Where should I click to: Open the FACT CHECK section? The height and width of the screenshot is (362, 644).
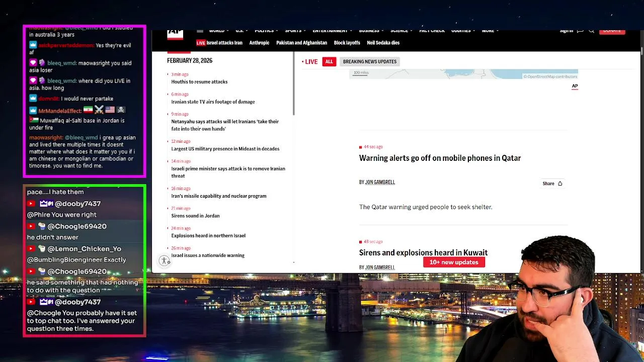point(432,31)
